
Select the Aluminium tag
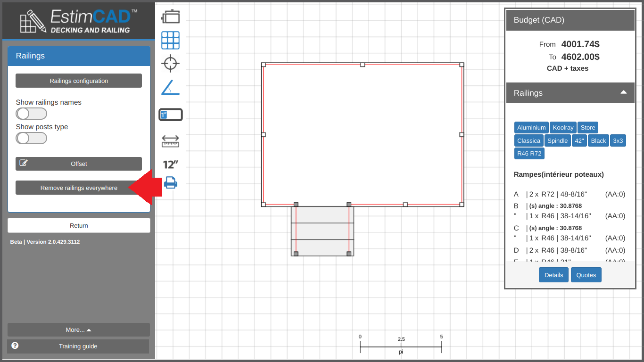click(531, 127)
